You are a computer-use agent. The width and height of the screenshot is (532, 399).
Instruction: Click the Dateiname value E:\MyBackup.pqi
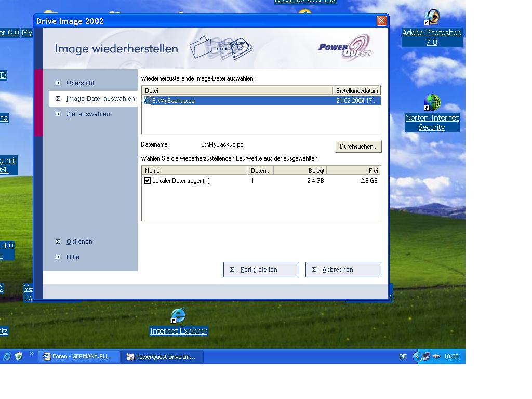coord(222,144)
